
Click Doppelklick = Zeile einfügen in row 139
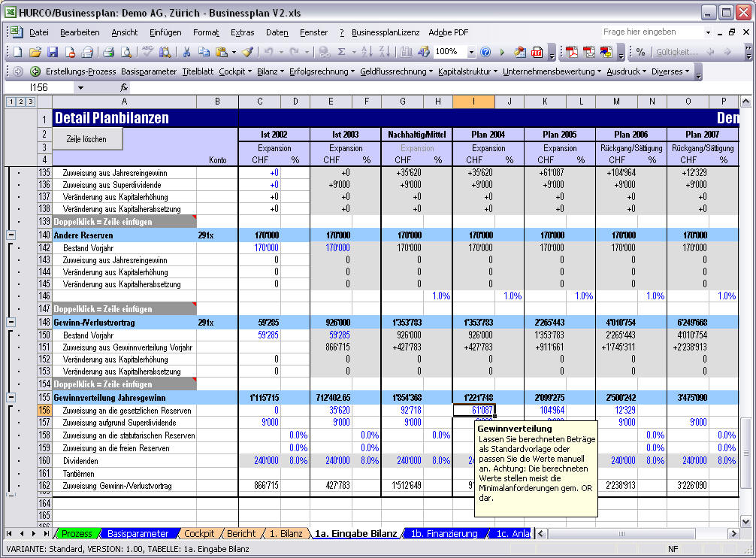(125, 222)
